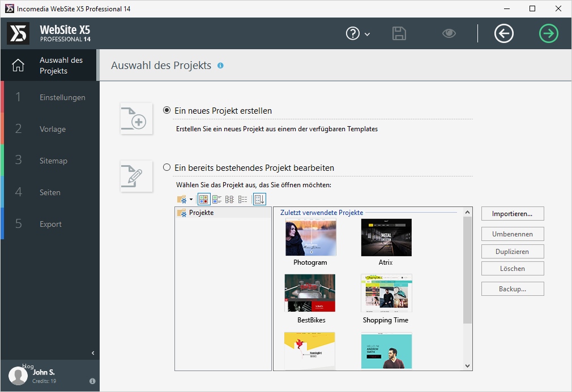Click the user info icon near credits

(x=92, y=381)
